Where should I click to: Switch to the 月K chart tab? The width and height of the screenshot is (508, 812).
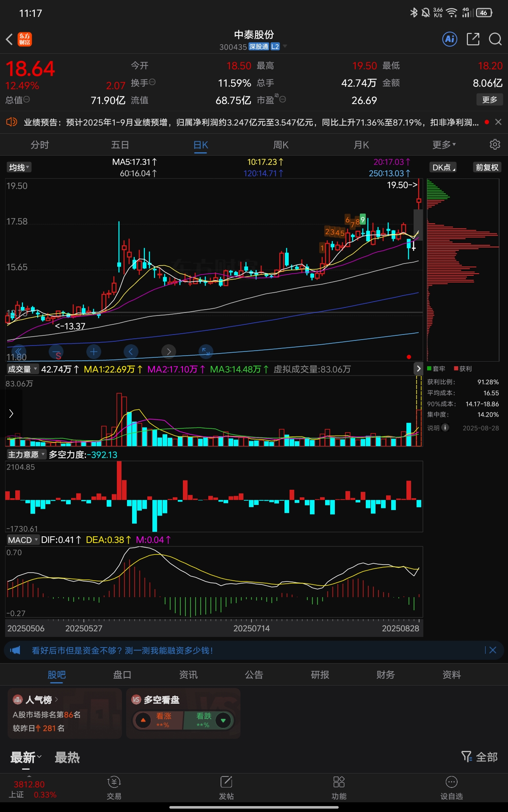pyautogui.click(x=361, y=145)
